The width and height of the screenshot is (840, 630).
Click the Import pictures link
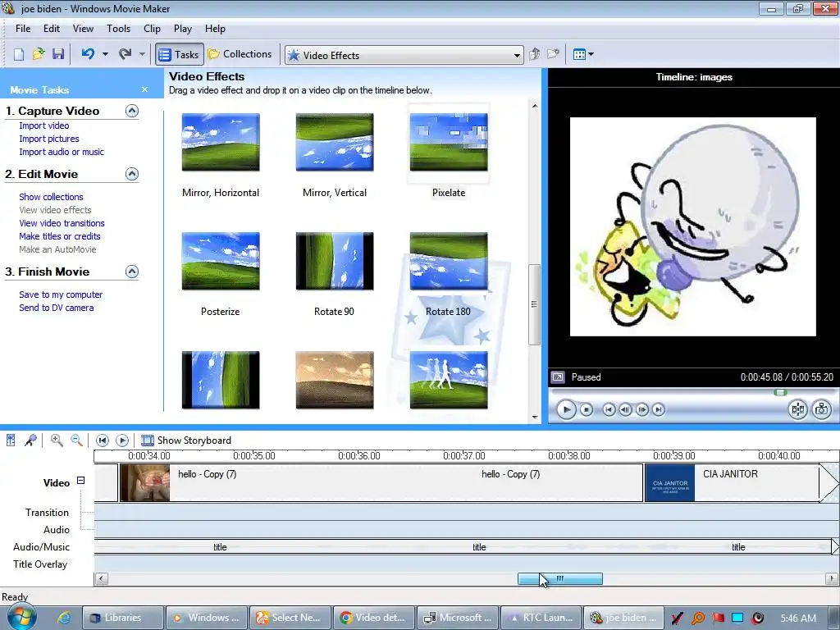click(x=48, y=139)
